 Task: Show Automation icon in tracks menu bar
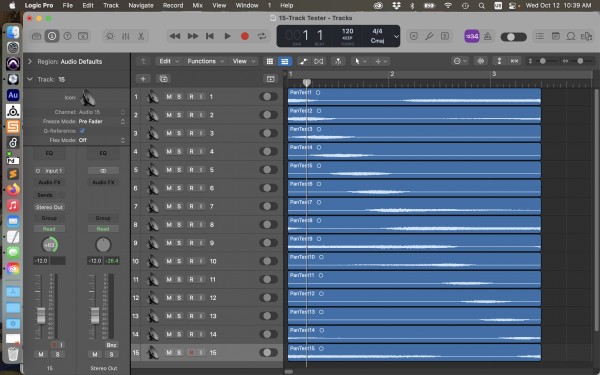[x=303, y=61]
